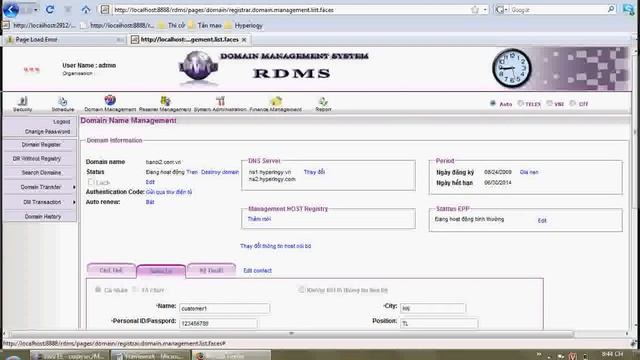Select the VNI input mode radio
This screenshot has height=360, width=640.
pos(549,103)
